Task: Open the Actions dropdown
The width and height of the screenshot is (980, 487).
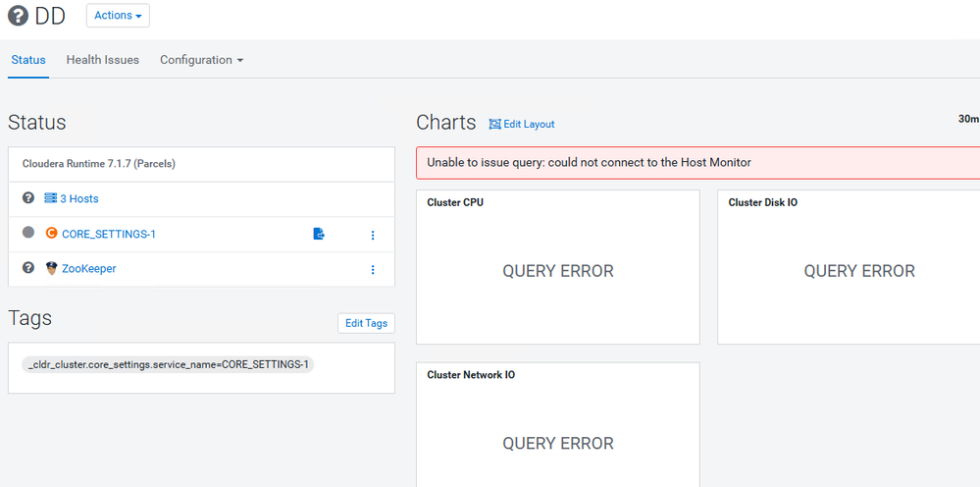Action: point(118,16)
